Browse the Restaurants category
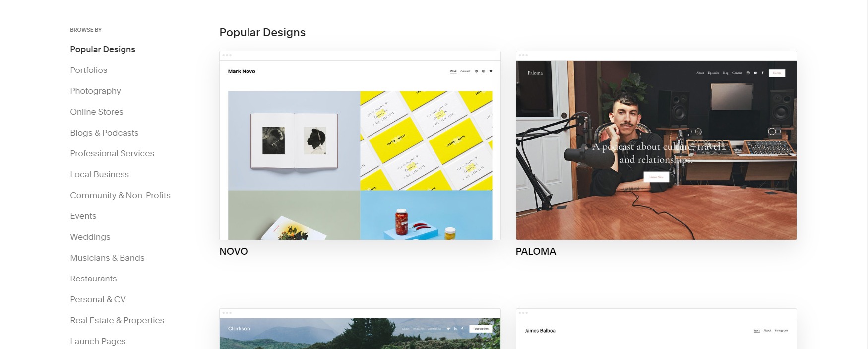 (93, 279)
